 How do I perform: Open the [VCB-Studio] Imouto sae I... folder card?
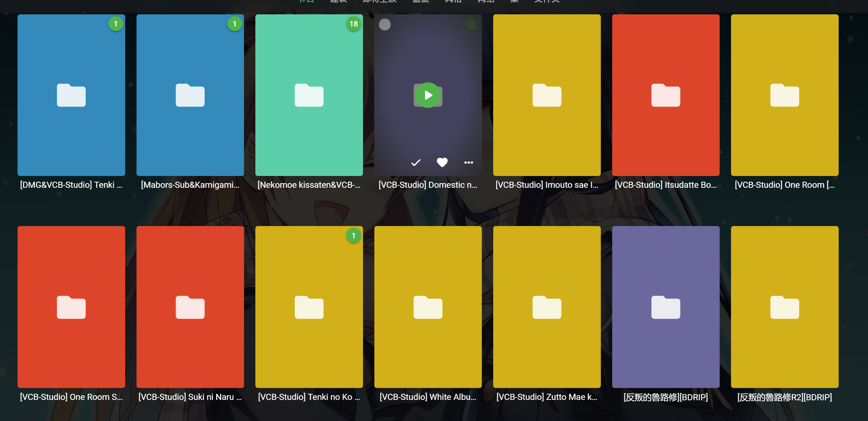point(547,95)
